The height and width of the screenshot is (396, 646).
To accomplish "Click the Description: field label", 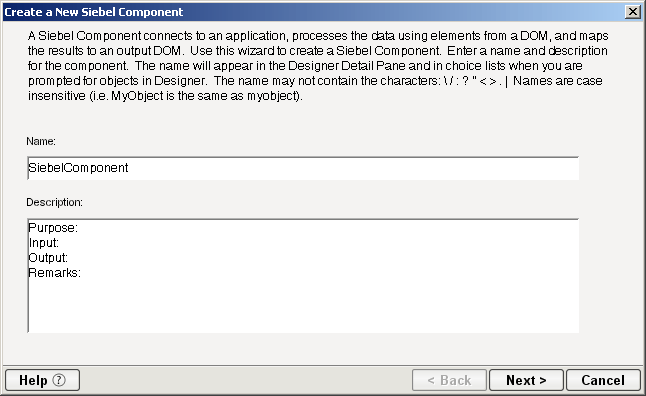I will (x=54, y=202).
